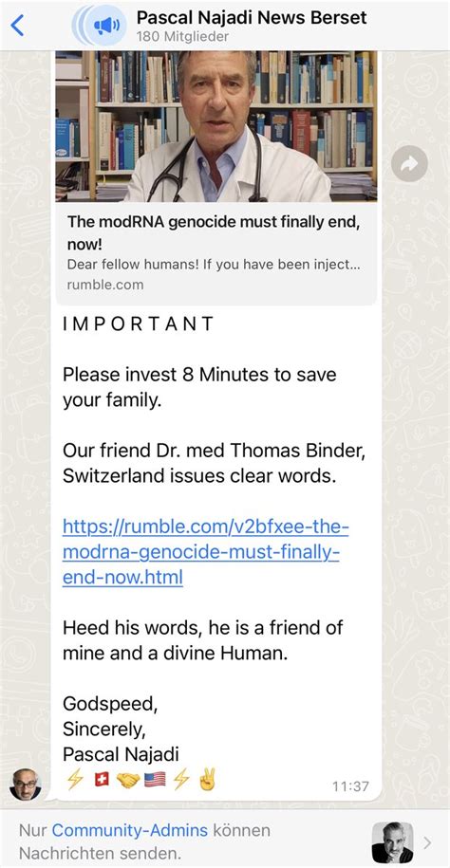Screen dimensions: 450x868
Task: Tap the blue back arrow
Action: point(18,26)
